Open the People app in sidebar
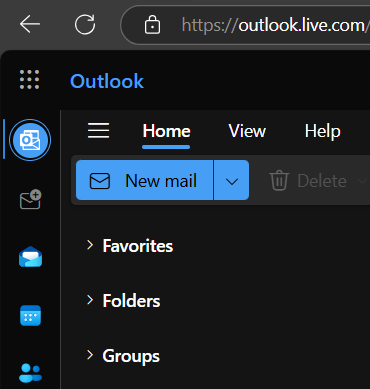The height and width of the screenshot is (389, 370). click(30, 373)
